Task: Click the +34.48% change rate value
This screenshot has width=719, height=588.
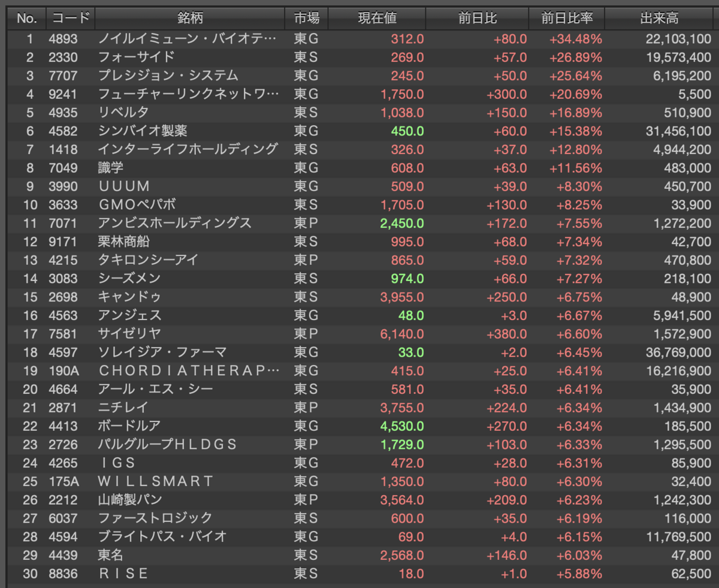Action: pos(576,39)
